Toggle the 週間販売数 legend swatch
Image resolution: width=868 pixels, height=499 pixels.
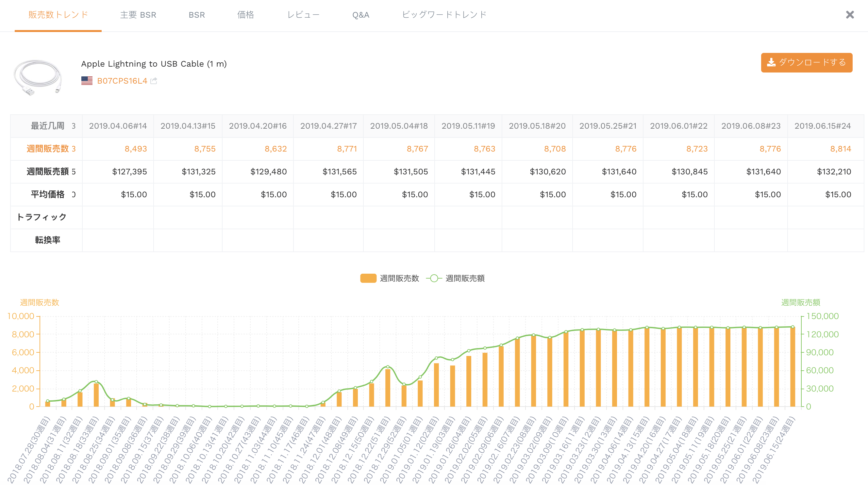tap(368, 278)
